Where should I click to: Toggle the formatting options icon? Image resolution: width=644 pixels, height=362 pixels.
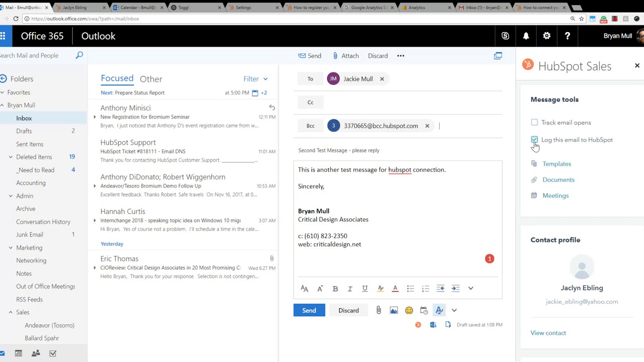click(x=439, y=311)
